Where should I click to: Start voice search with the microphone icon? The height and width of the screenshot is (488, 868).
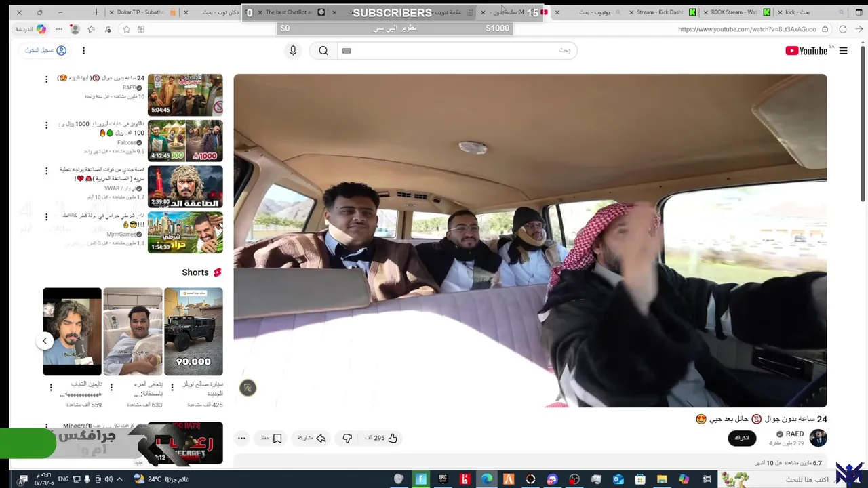[x=293, y=51]
